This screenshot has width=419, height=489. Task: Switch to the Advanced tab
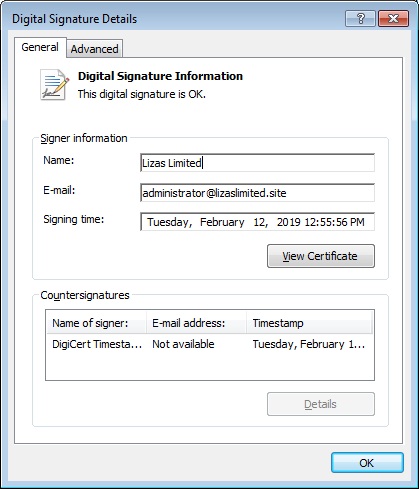(x=94, y=49)
